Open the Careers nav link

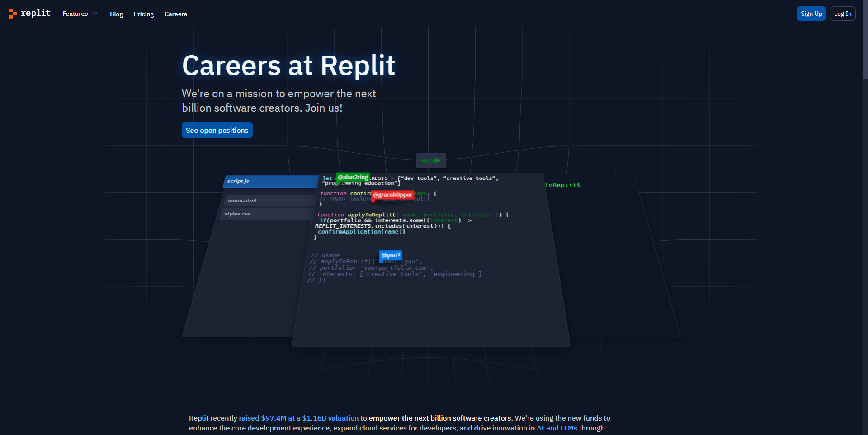pos(175,14)
